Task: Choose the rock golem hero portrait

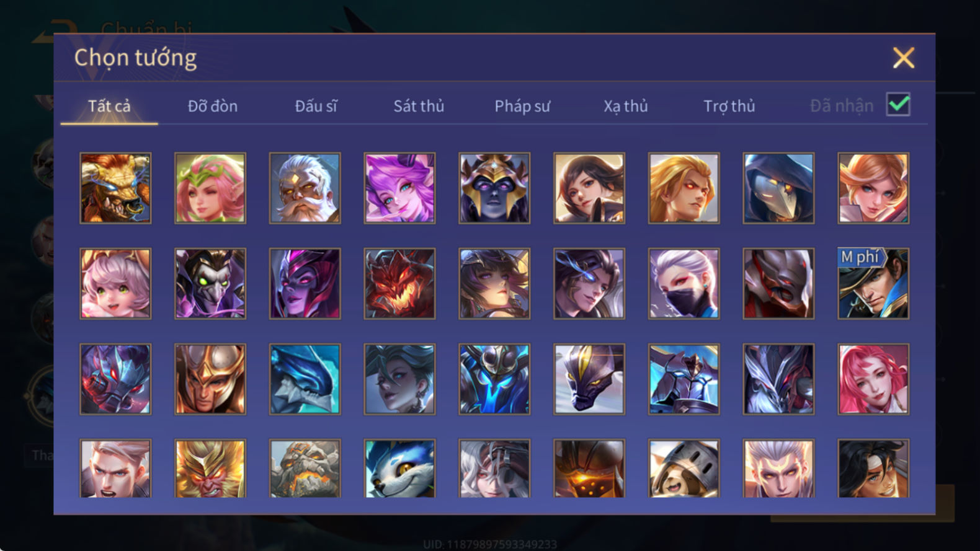Action: tap(305, 469)
